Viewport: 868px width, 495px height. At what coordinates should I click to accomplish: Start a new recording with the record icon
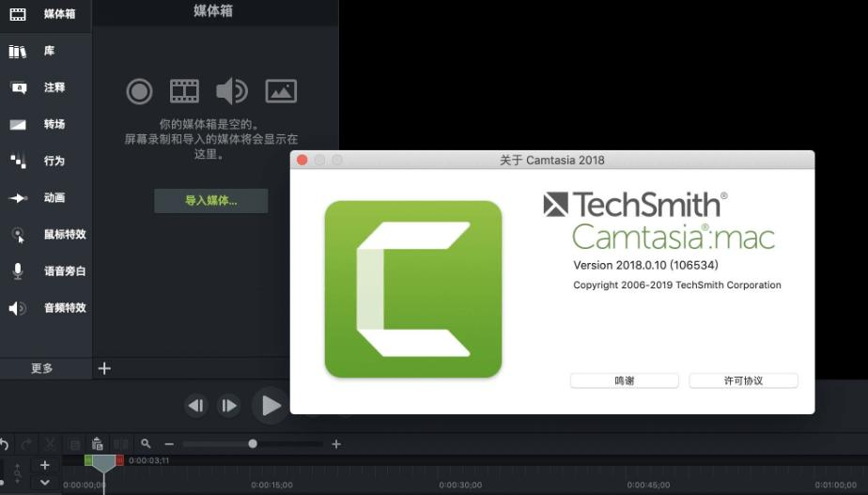tap(139, 91)
